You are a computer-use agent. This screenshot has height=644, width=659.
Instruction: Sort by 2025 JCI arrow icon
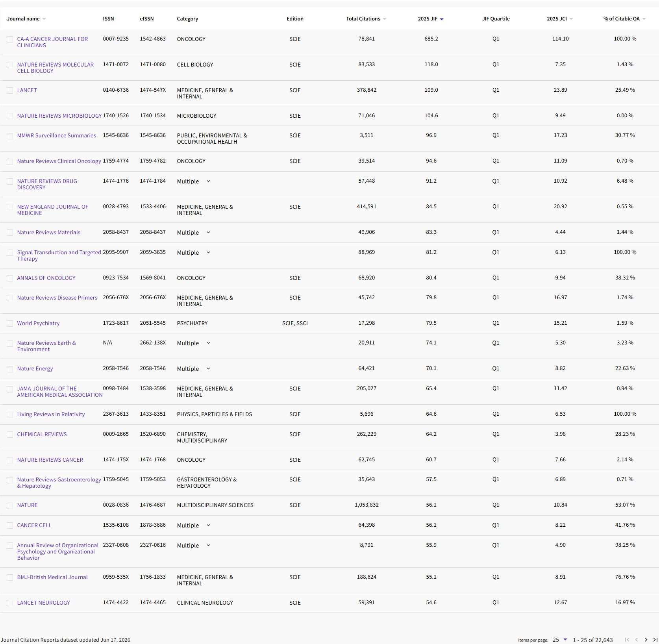click(x=571, y=19)
